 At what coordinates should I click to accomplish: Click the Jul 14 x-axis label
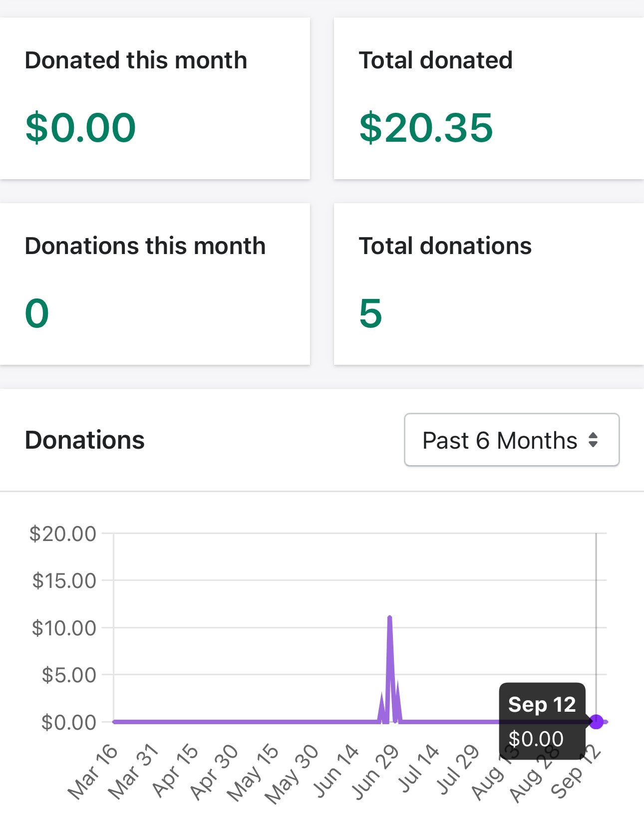pyautogui.click(x=418, y=769)
